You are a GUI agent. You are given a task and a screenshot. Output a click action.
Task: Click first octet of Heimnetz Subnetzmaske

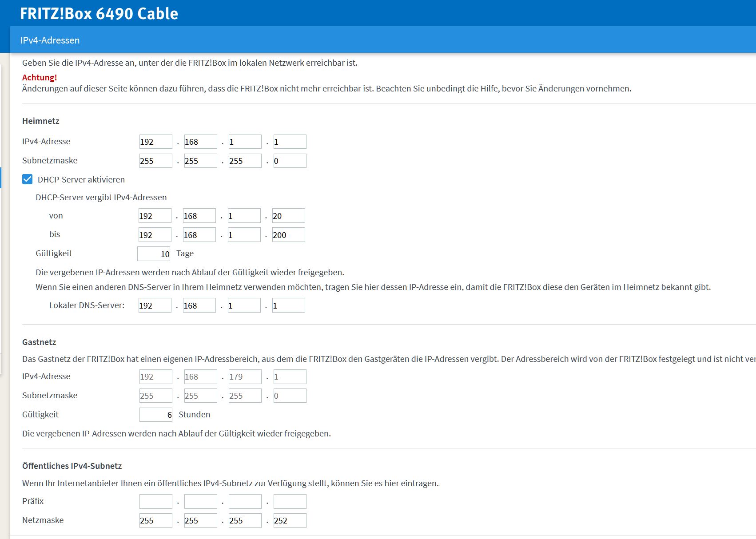coord(155,161)
